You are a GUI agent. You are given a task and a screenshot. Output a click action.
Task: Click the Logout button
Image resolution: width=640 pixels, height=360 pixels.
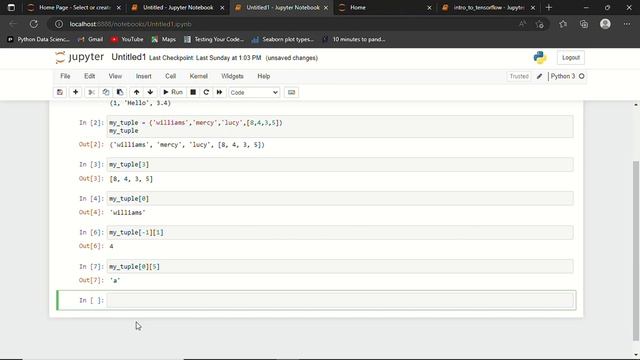571,58
